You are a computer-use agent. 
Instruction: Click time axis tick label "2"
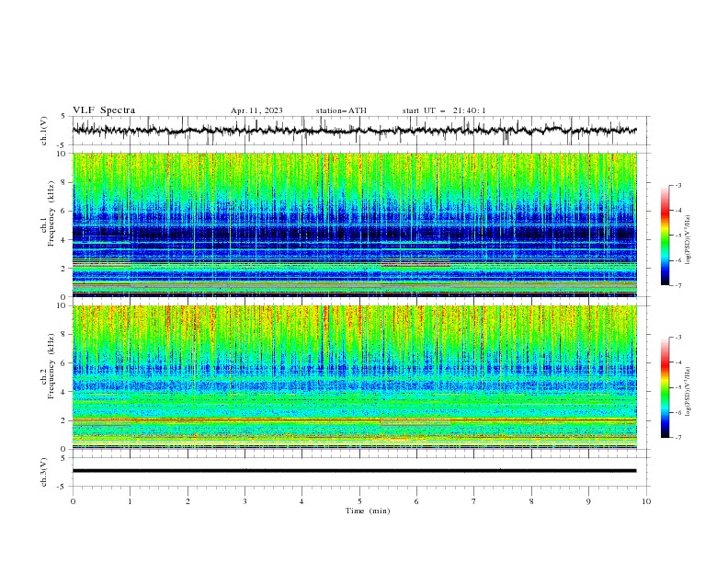click(188, 501)
